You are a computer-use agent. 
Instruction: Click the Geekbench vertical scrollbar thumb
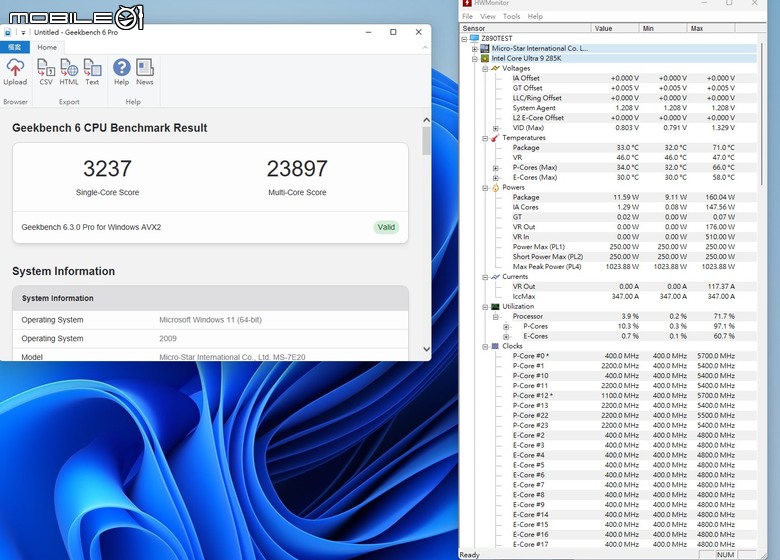click(426, 141)
